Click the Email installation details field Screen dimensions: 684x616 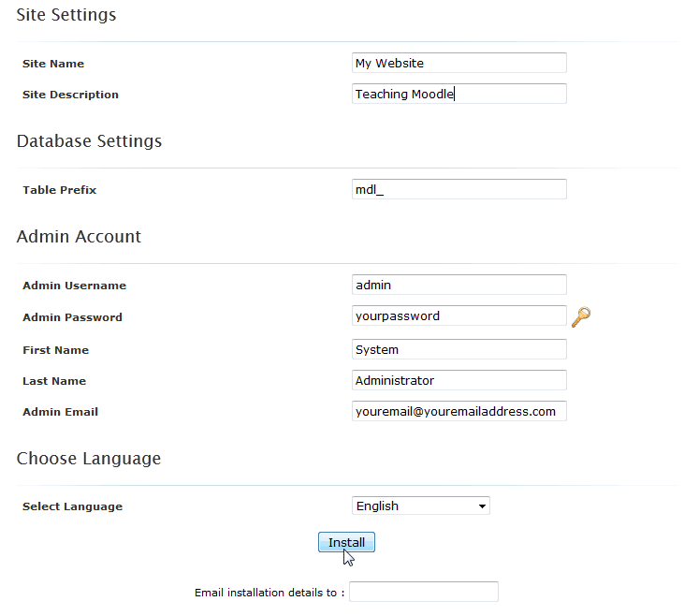[423, 592]
